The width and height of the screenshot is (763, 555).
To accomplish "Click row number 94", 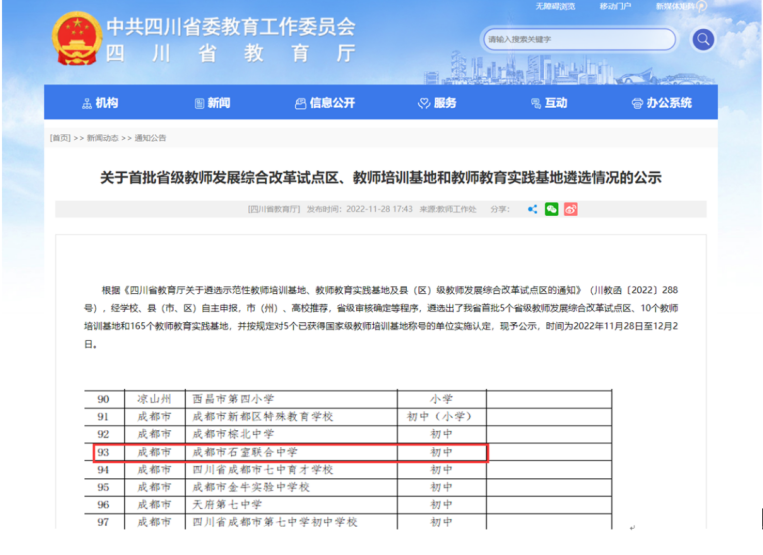I will click(x=103, y=470).
